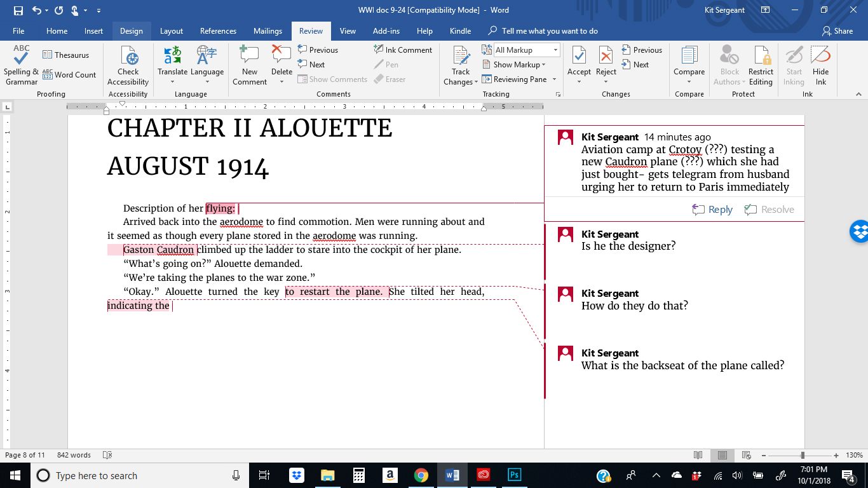Open the Thesaurus
868x488 pixels.
coord(66,55)
